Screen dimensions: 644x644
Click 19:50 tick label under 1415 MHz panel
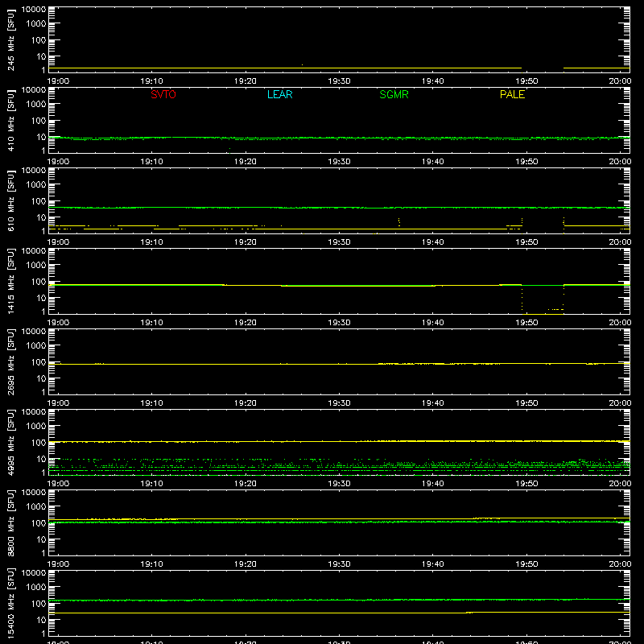tap(526, 323)
